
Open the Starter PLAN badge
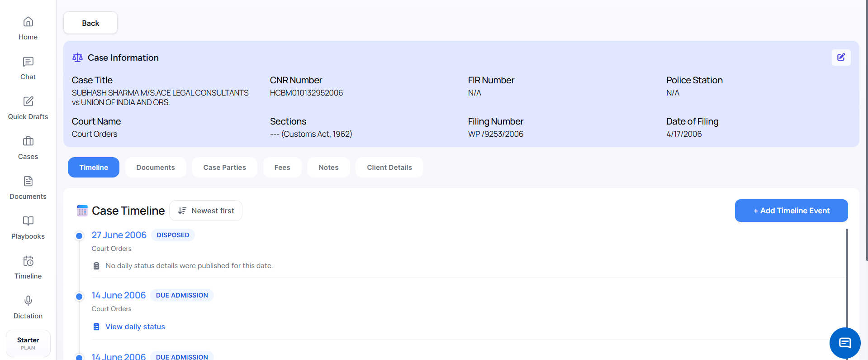click(28, 343)
